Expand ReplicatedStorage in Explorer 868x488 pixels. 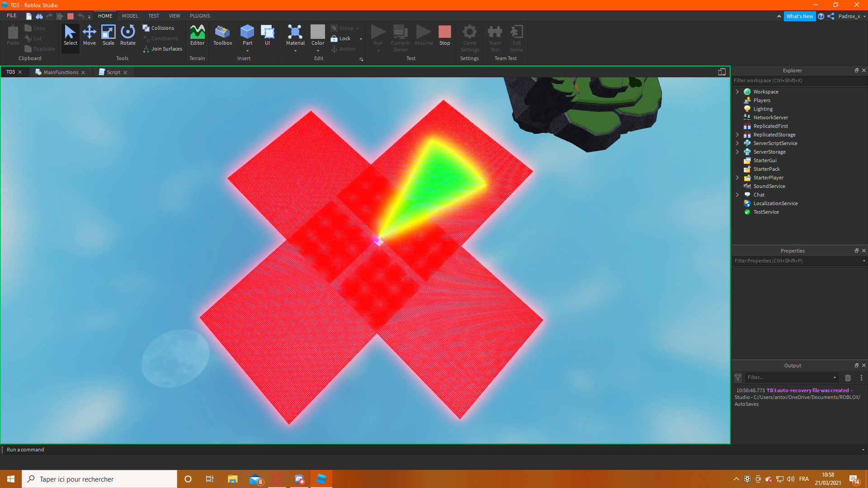737,135
